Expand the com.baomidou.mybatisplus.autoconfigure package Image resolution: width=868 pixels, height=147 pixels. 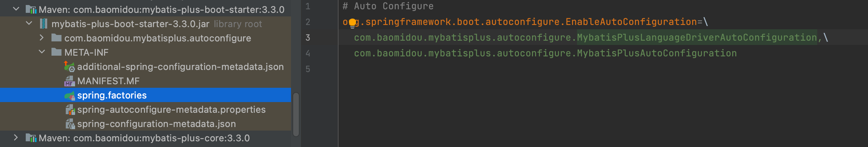coord(41,37)
